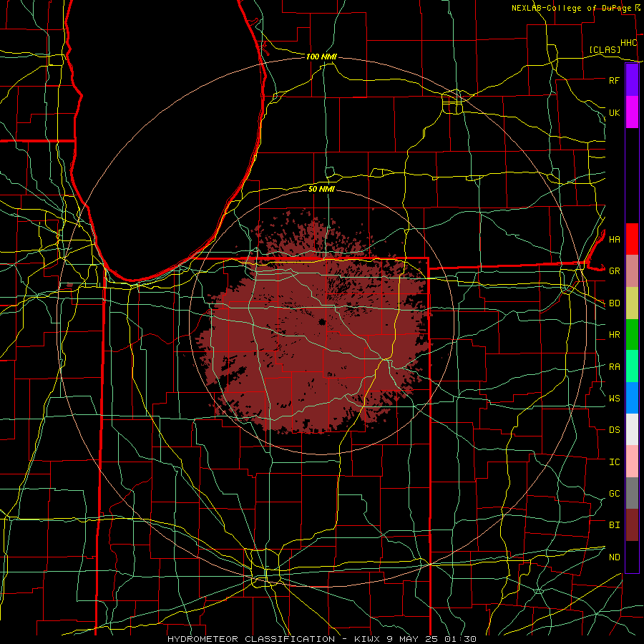Click the GC legend label
Viewport: 644px width, 644px height.
pyautogui.click(x=614, y=494)
